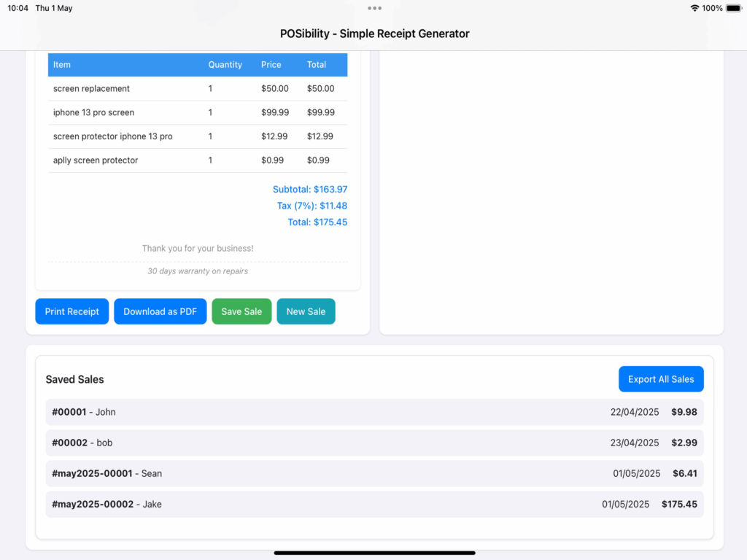The image size is (747, 560).
Task: Click the $6.41 amount on Sean's sale
Action: point(684,473)
